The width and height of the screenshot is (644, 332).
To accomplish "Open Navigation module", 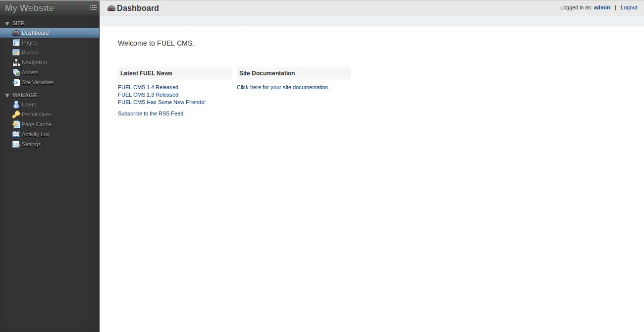I will [x=50, y=62].
